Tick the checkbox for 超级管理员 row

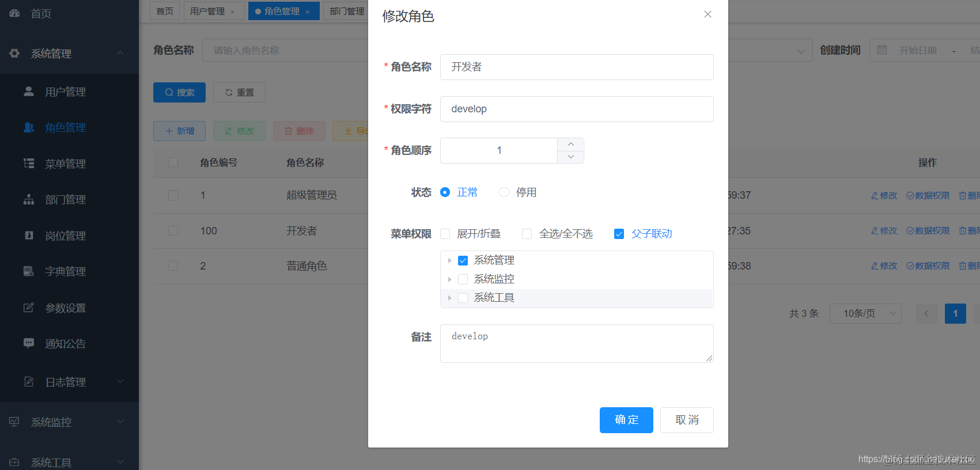pyautogui.click(x=173, y=195)
